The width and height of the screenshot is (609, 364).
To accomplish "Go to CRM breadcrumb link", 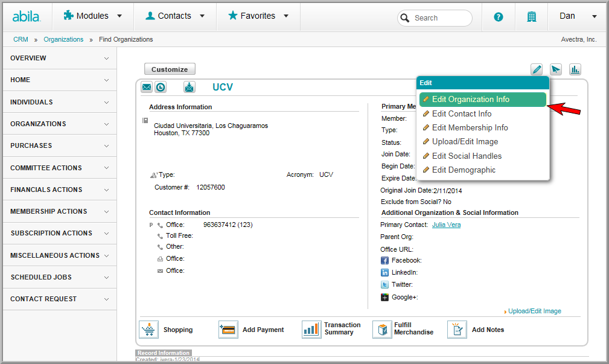I will [21, 39].
